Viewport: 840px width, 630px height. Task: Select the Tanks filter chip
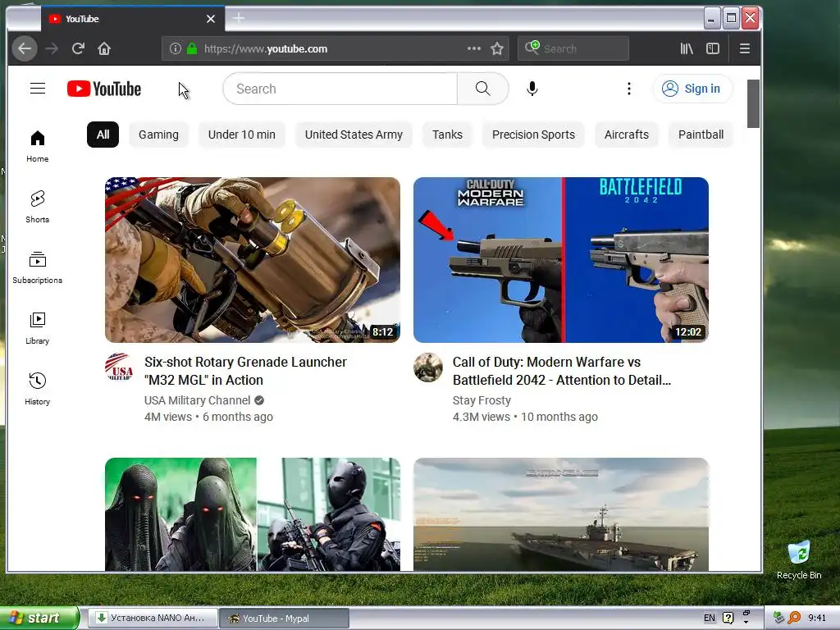[447, 135]
